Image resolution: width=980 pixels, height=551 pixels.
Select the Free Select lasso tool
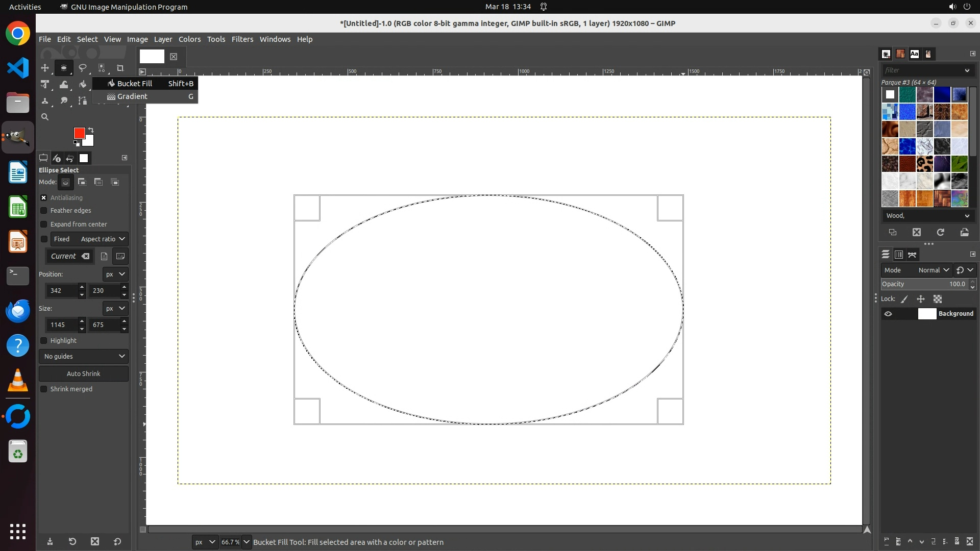[82, 68]
